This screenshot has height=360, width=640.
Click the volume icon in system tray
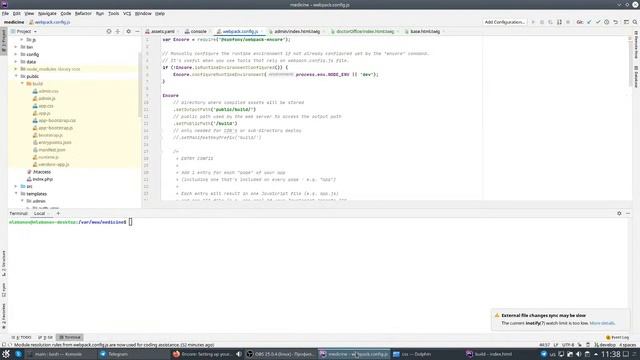pos(579,354)
